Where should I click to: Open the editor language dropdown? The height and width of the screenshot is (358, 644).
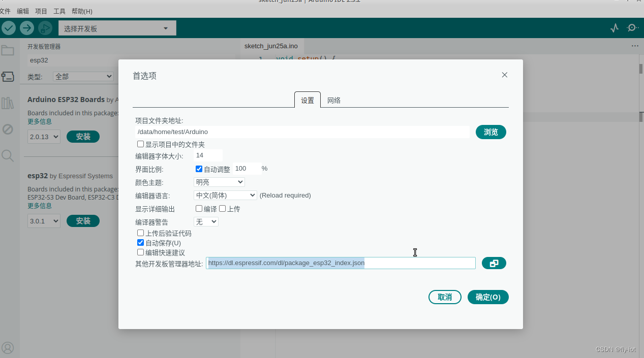pos(226,195)
